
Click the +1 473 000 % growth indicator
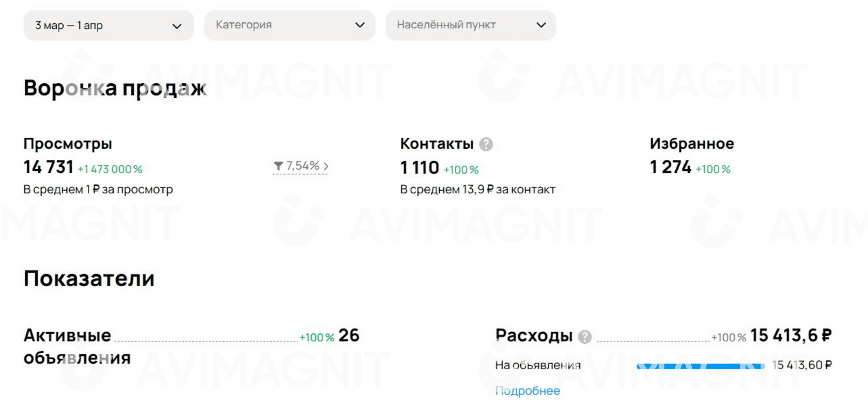110,168
